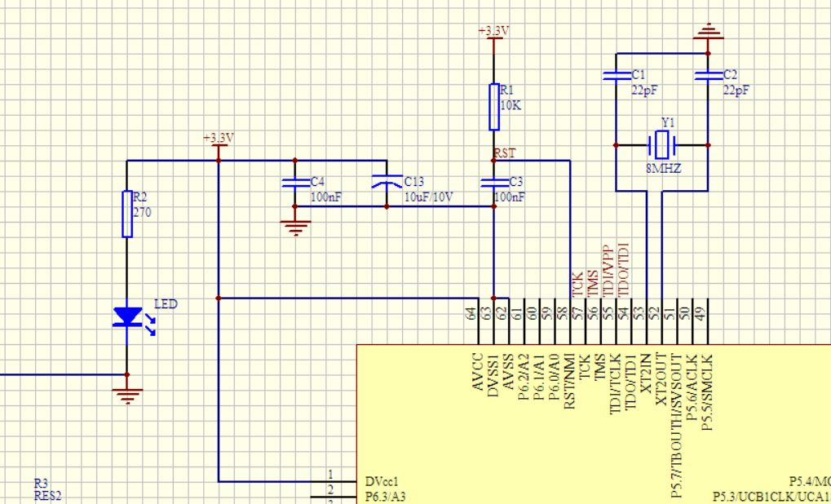Viewport: 831px width, 504px height.
Task: Select capacitor C1 symbol
Action: coord(617,76)
